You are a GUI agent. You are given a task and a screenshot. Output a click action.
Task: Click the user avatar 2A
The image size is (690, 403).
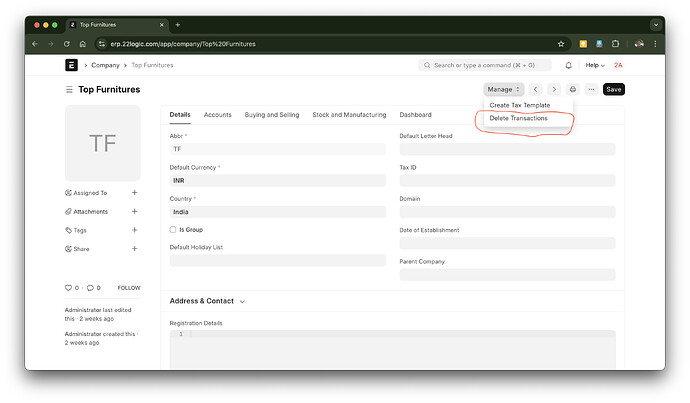618,65
